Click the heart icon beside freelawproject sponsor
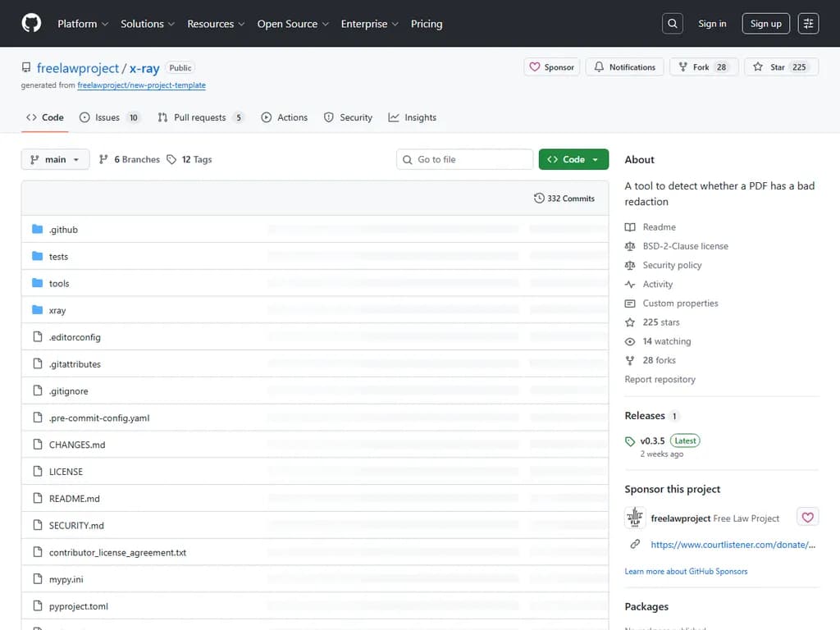The image size is (840, 630). tap(808, 518)
